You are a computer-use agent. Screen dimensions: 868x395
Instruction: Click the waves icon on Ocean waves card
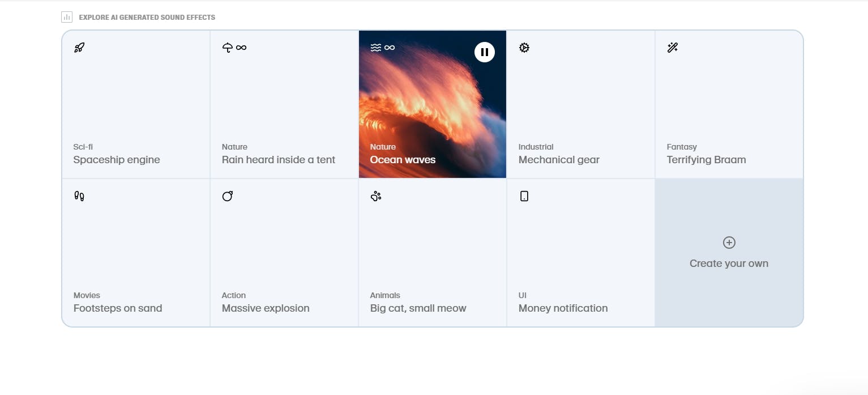(376, 48)
